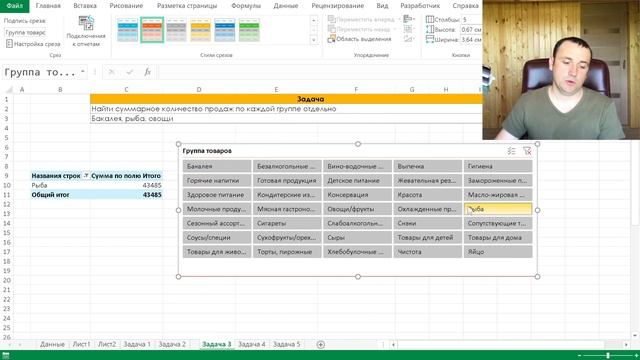Image resolution: width=640 pixels, height=360 pixels.
Task: Toggle multi-select in the slicer header
Action: point(511,151)
